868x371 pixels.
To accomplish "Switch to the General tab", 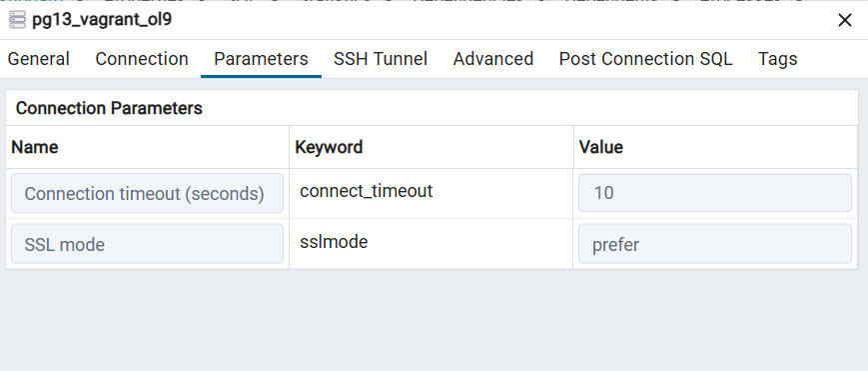I will 39,59.
